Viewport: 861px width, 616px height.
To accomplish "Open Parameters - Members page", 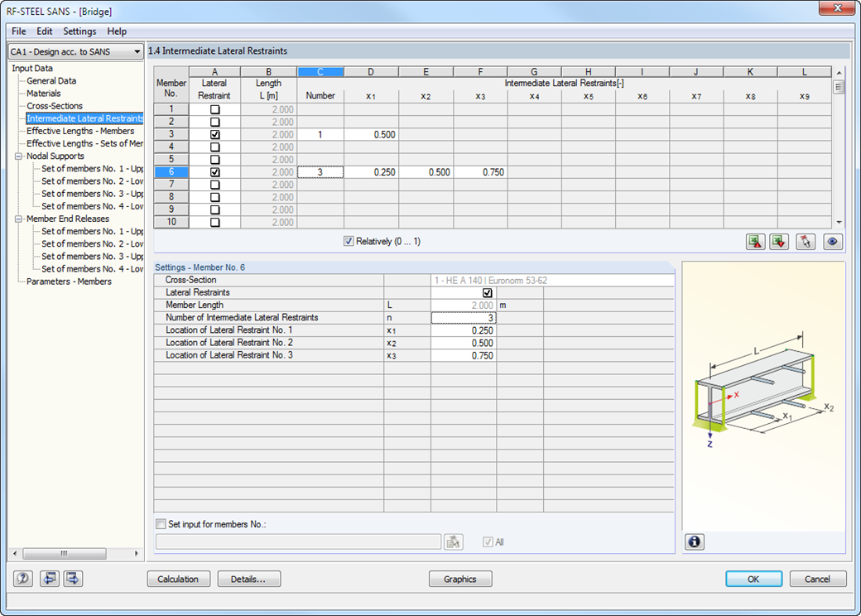I will [69, 282].
